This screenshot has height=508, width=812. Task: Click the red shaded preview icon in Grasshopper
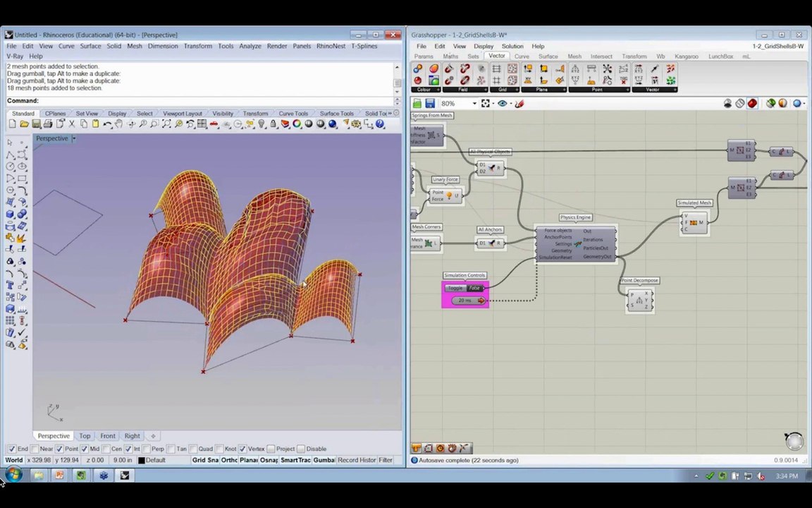pos(753,104)
